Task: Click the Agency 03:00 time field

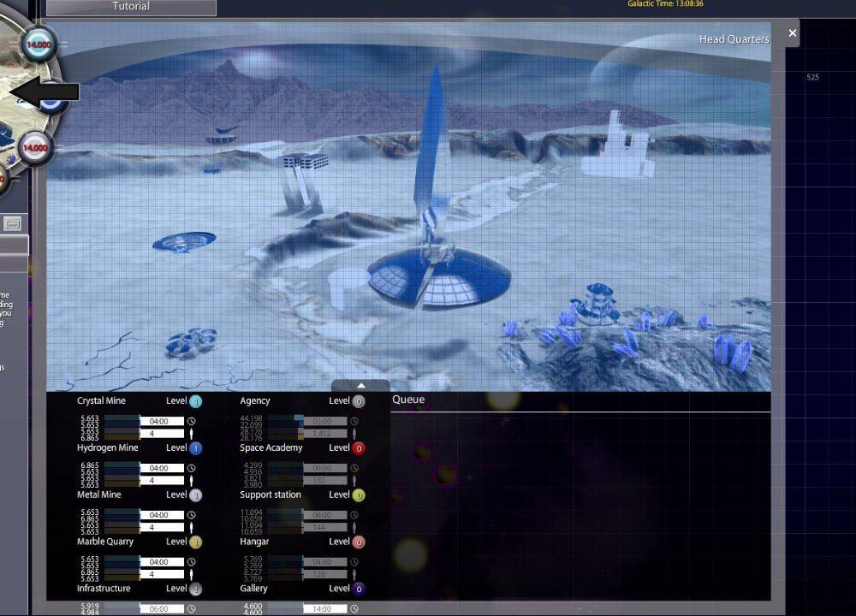Action: click(x=325, y=421)
